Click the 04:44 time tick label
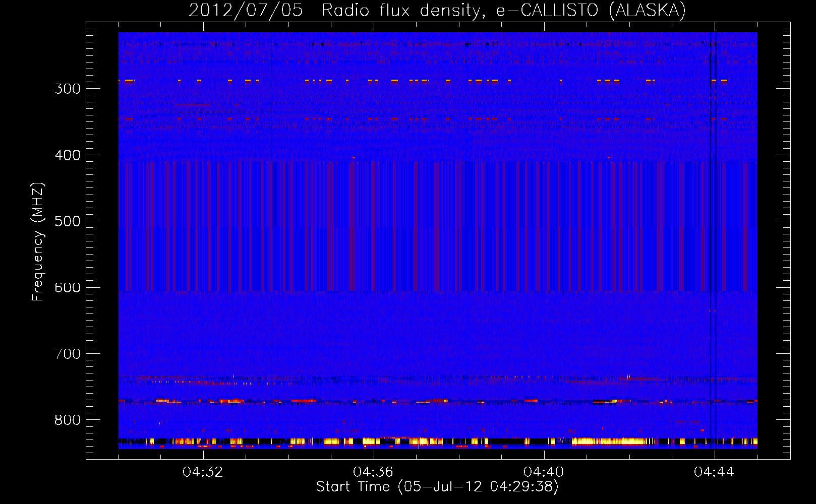The width and height of the screenshot is (816, 504). [714, 472]
